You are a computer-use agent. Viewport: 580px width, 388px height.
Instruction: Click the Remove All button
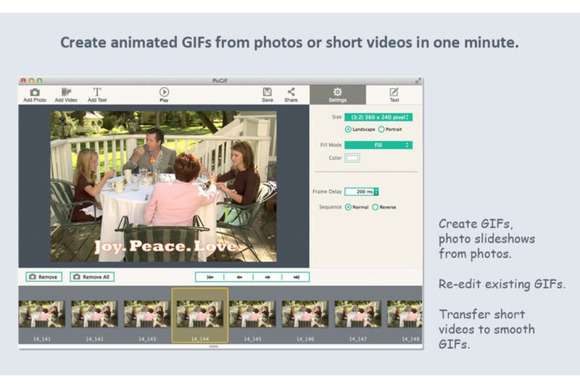click(92, 277)
